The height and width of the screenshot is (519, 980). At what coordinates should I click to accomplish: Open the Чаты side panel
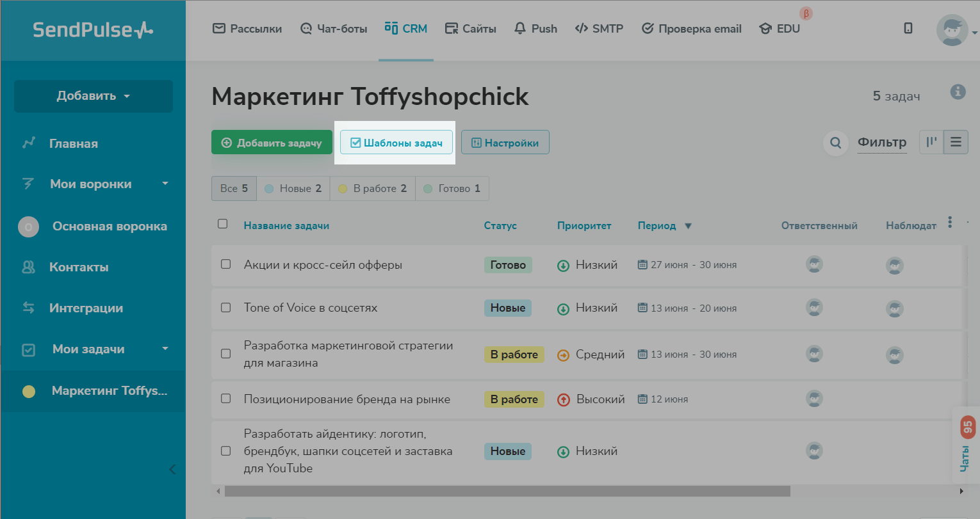[966, 445]
